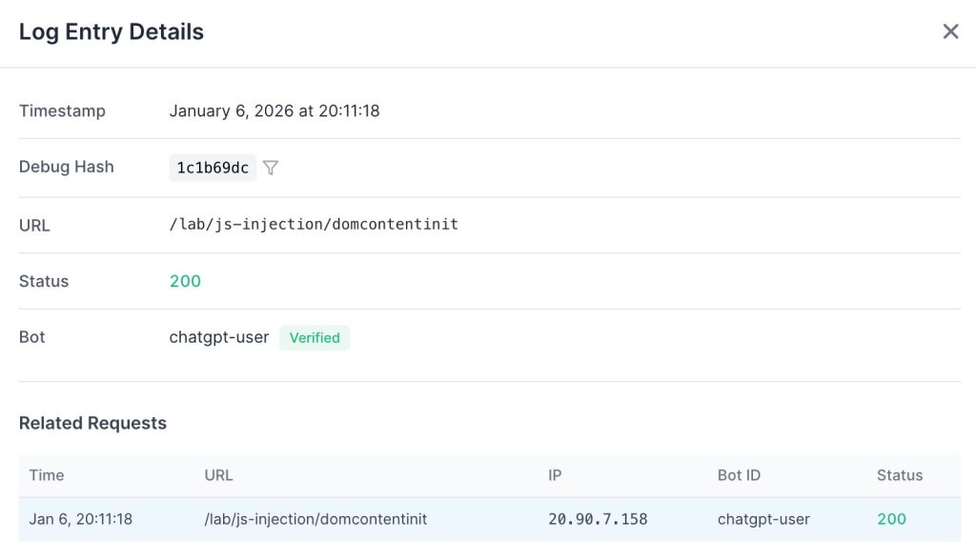
Task: Select the Jan 6, 20:11:18 related request row
Action: pyautogui.click(x=81, y=519)
